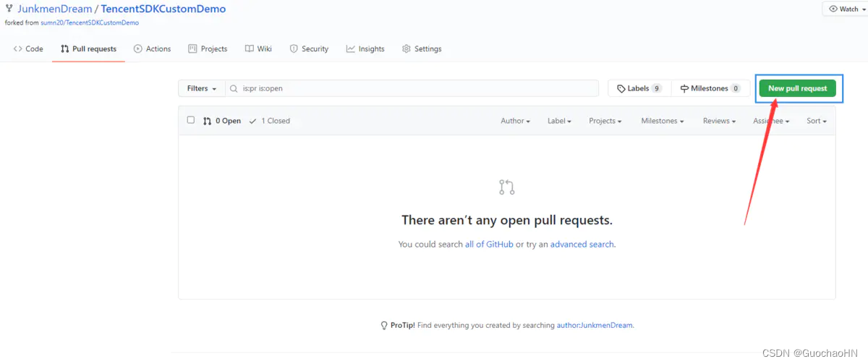The height and width of the screenshot is (364, 868).
Task: Open the Milestones 0 button
Action: click(710, 88)
